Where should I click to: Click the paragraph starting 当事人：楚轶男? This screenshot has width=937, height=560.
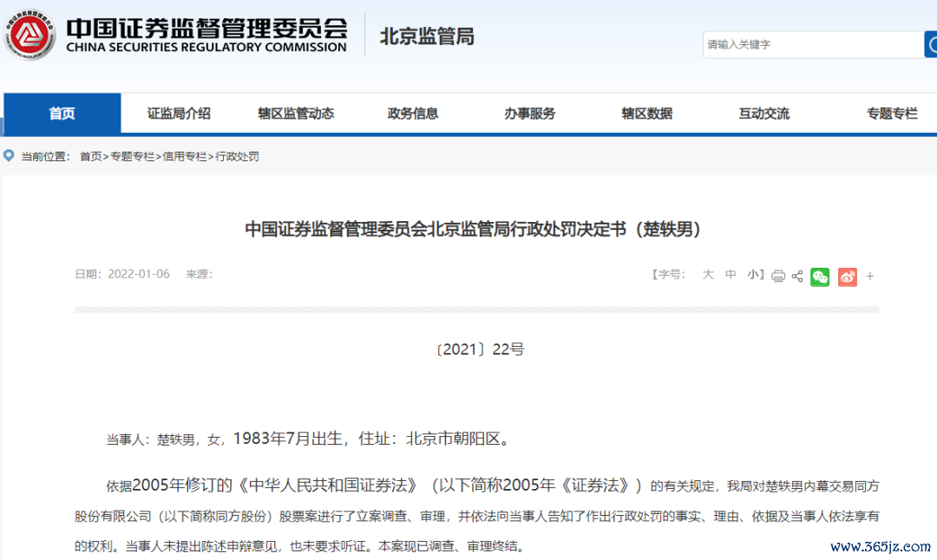click(x=310, y=439)
